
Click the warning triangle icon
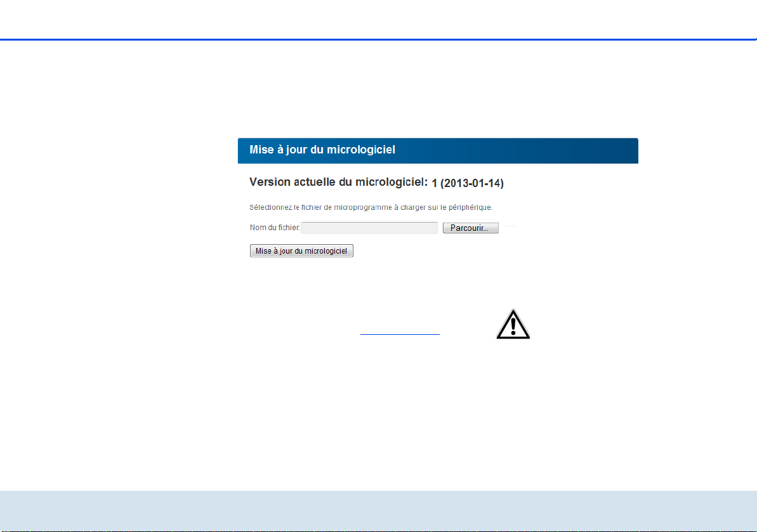click(x=513, y=324)
